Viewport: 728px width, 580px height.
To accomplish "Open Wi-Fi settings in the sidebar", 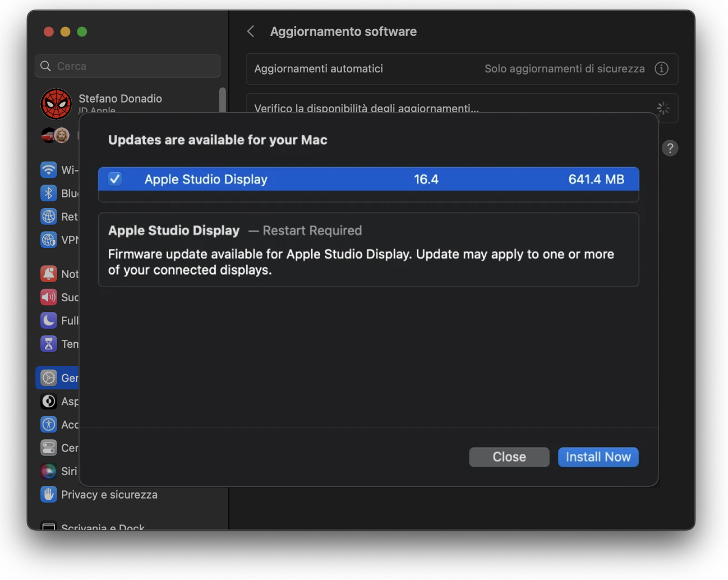I will coord(49,170).
